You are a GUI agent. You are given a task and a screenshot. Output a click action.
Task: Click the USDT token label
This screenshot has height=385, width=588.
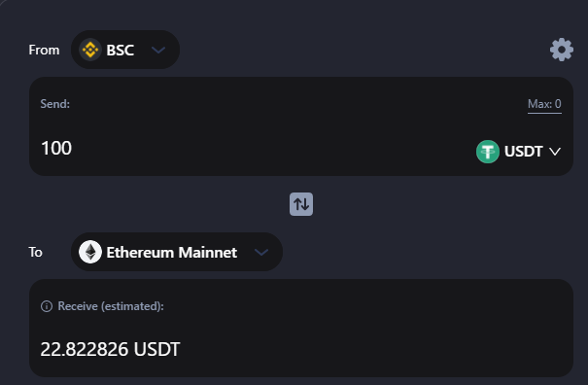(523, 152)
